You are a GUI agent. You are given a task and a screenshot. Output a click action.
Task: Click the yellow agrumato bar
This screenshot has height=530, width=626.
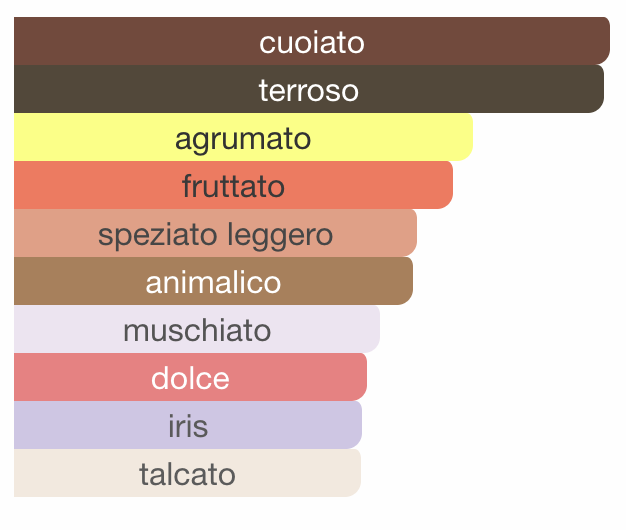[x=244, y=137]
